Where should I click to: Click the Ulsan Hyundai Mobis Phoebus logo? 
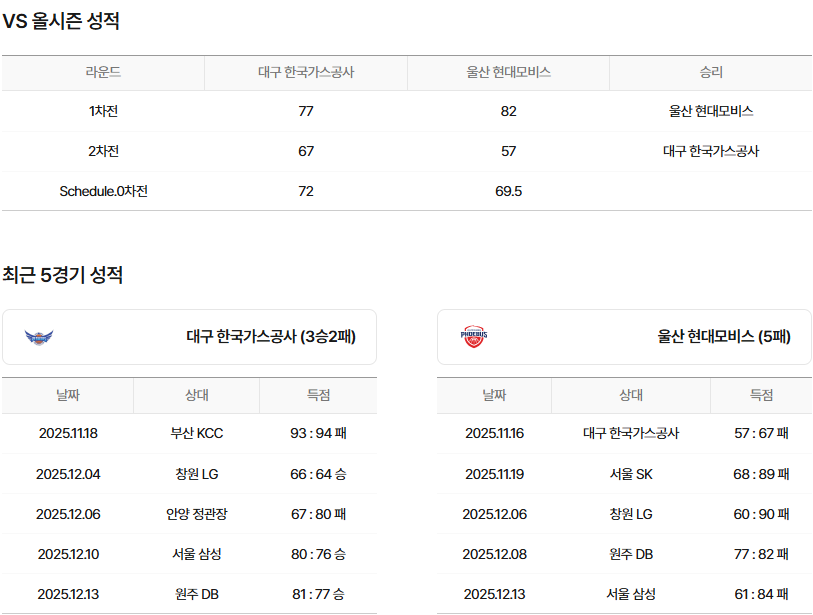click(474, 337)
